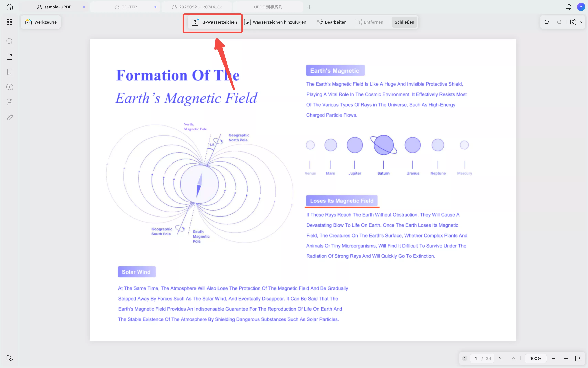
Task: Switch to the TD-TEP tab
Action: (129, 7)
